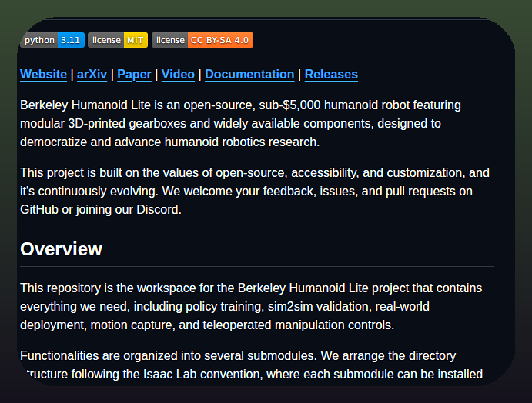
Task: Open the Website link
Action: [43, 75]
